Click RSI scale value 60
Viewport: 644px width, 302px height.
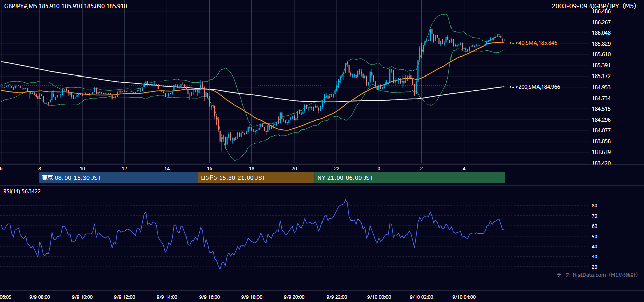[x=594, y=226]
